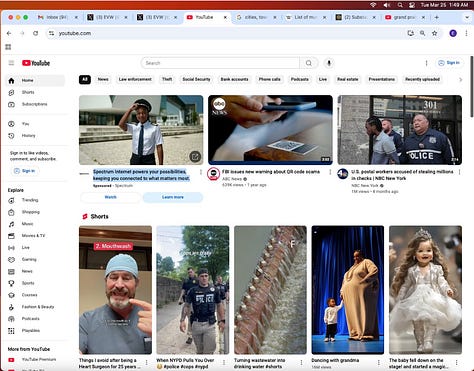The width and height of the screenshot is (474, 371).
Task: Open a new browser tab
Action: (x=436, y=17)
